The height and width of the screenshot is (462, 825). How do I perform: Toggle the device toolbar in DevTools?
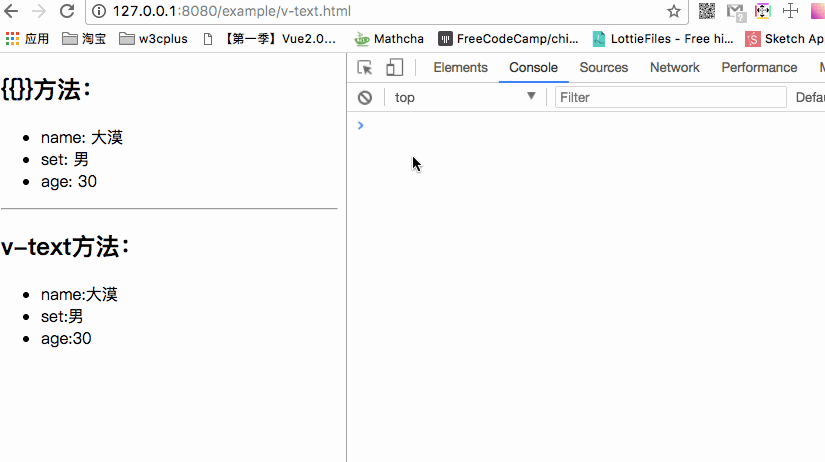[395, 68]
